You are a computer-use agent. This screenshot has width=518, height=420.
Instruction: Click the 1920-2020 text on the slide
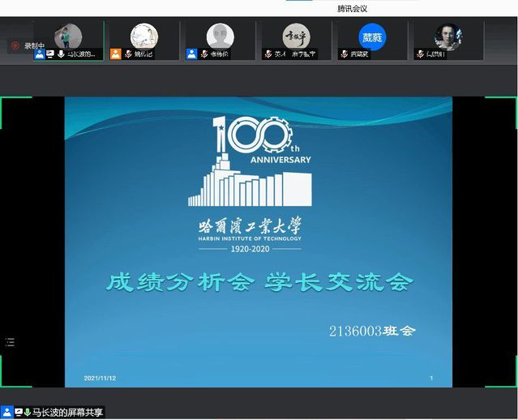pos(250,249)
